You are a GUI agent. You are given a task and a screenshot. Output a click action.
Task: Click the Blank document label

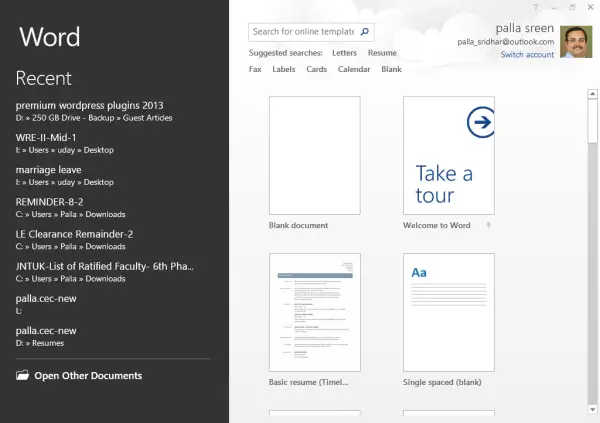tap(298, 225)
